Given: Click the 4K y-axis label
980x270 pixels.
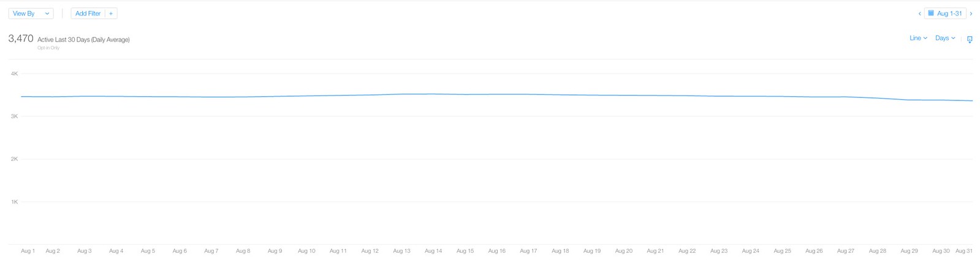Looking at the screenshot, I should tap(14, 73).
